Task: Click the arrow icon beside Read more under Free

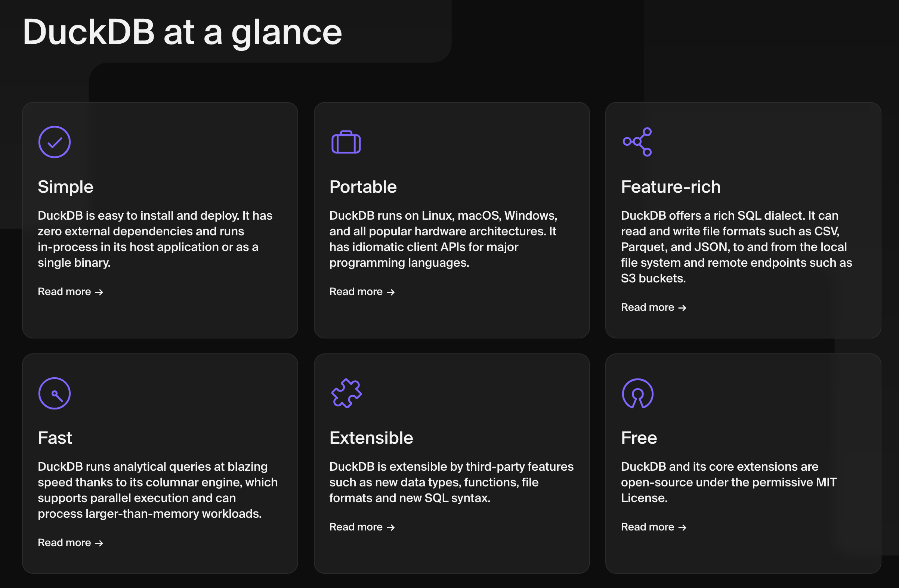Action: coord(682,527)
